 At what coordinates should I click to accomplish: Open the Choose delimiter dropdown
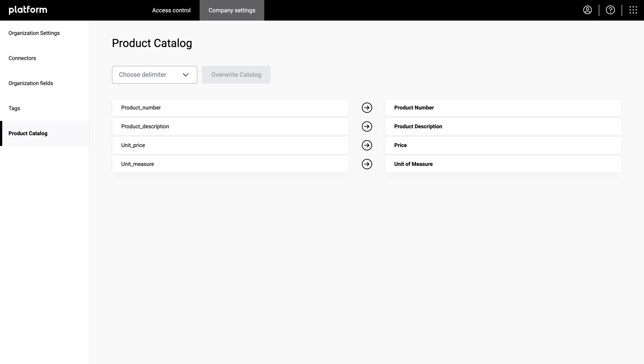pyautogui.click(x=154, y=75)
